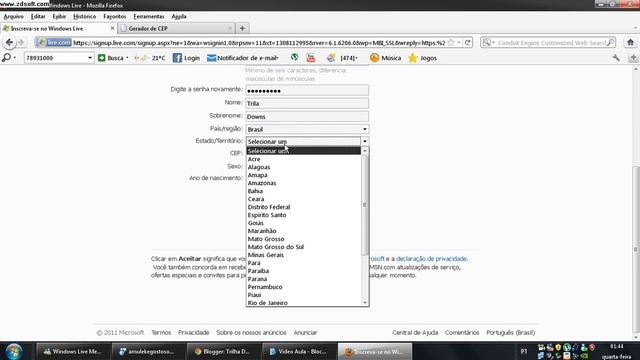640x360 pixels.
Task: Open the Windows Start orb
Action: pos(14,351)
